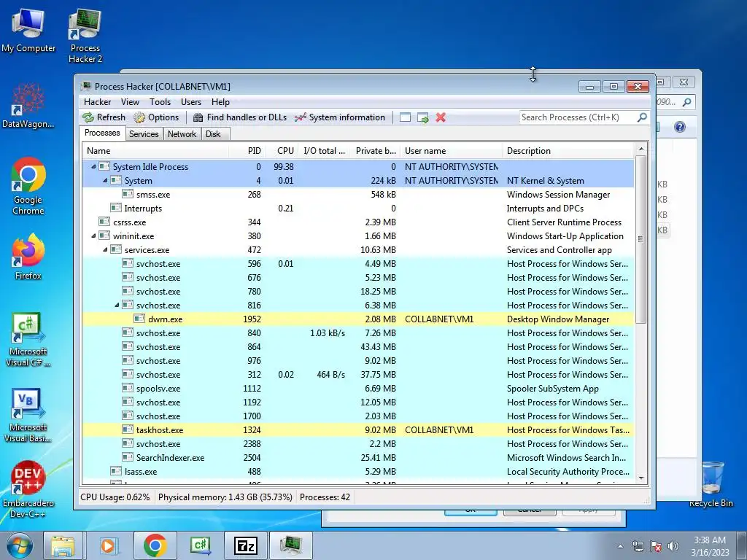Viewport: 747px width, 560px height.
Task: Open Firefox desktop shortcut
Action: tap(28, 257)
